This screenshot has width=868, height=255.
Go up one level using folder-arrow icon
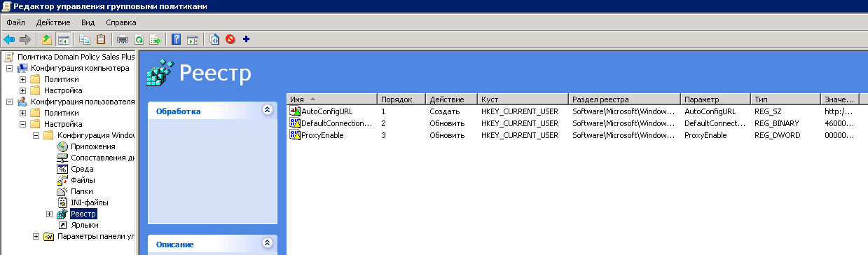[x=47, y=39]
